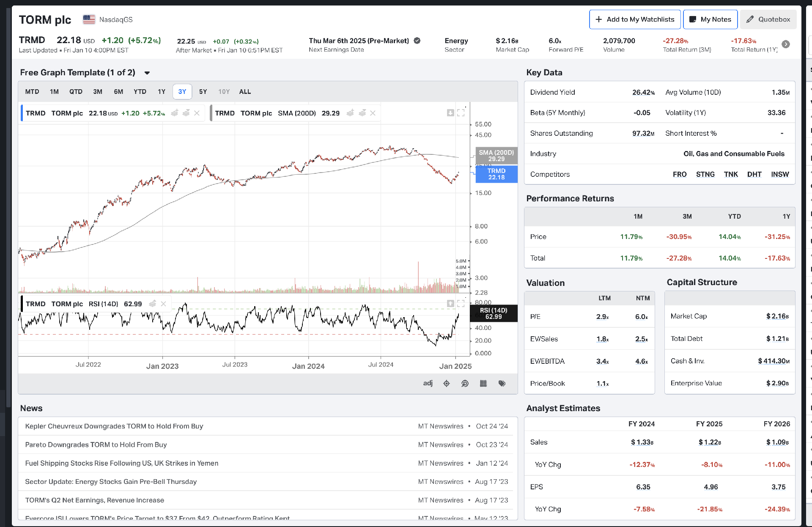Viewport: 812px width, 527px height.
Task: Close the RSI (14D) indicator
Action: tap(163, 304)
